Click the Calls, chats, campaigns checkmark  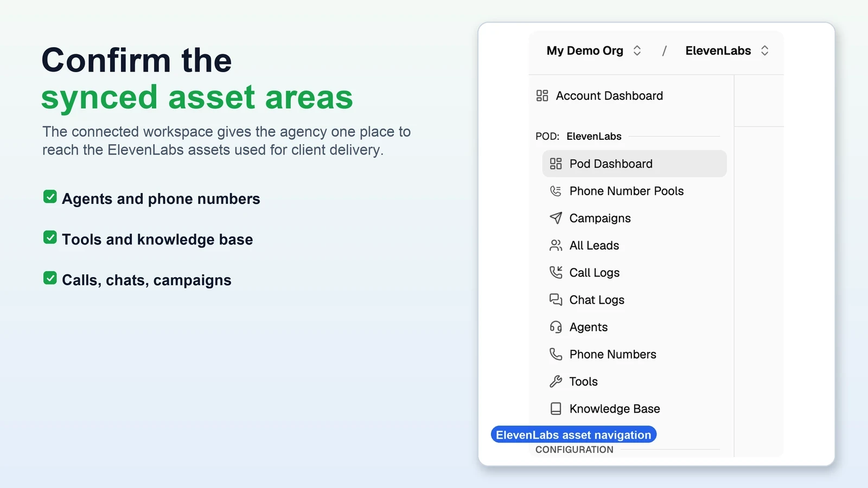[50, 278]
